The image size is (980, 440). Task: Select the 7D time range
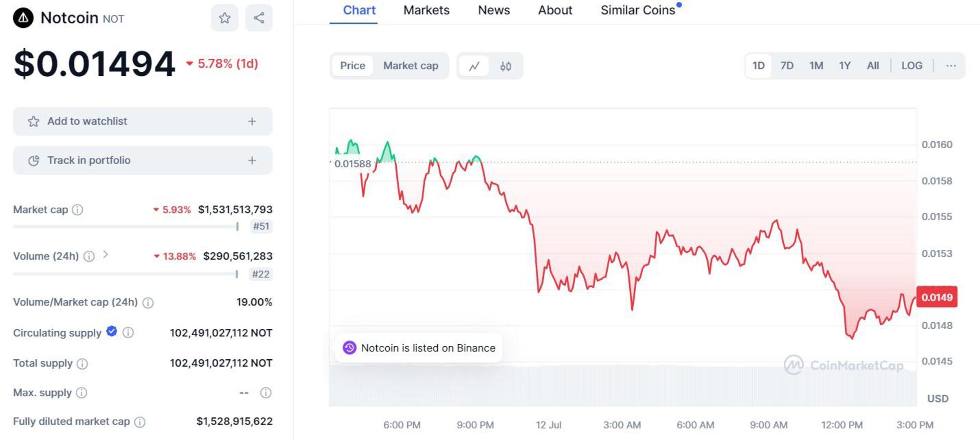point(787,66)
